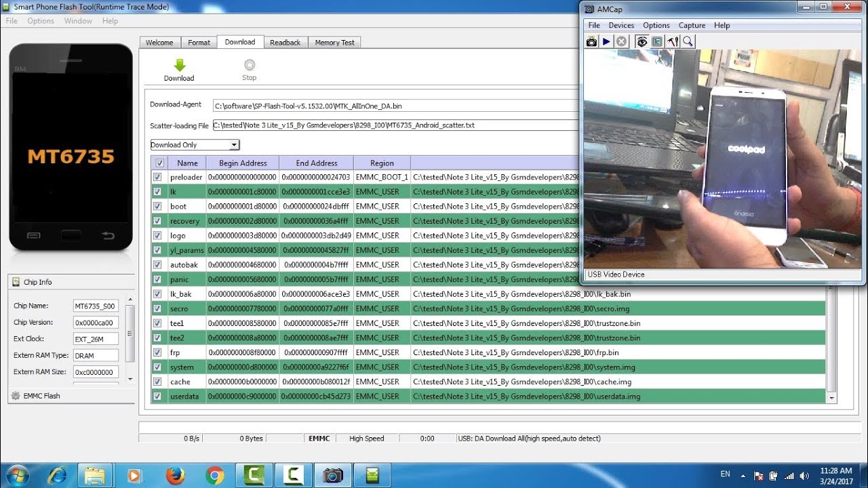The image size is (868, 488).
Task: Uncheck the preloader partition checkbox
Action: (158, 177)
